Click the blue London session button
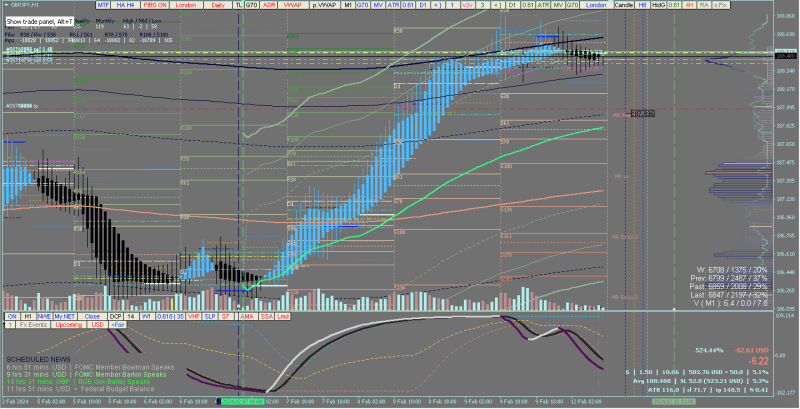800x409 pixels. click(x=596, y=5)
